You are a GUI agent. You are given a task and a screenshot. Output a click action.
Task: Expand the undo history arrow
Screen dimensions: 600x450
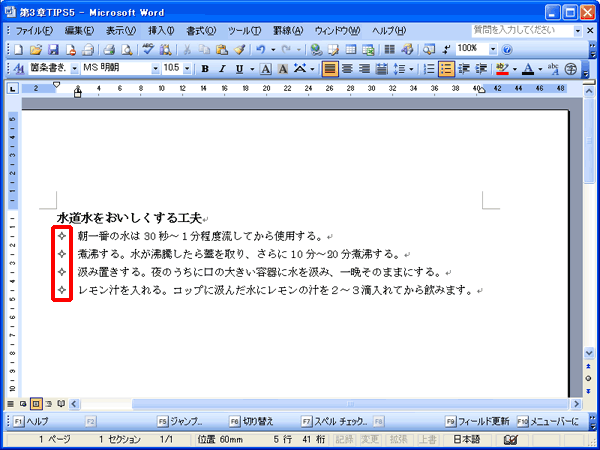[x=273, y=50]
